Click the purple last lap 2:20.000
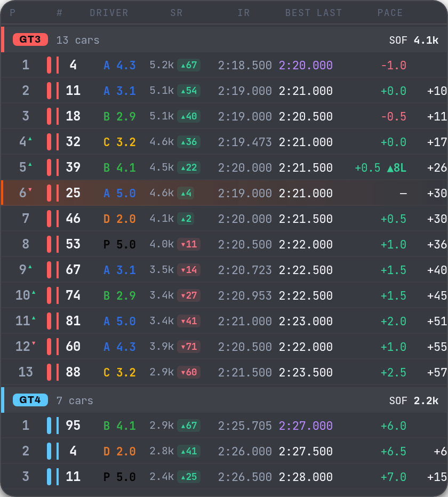 pyautogui.click(x=306, y=65)
